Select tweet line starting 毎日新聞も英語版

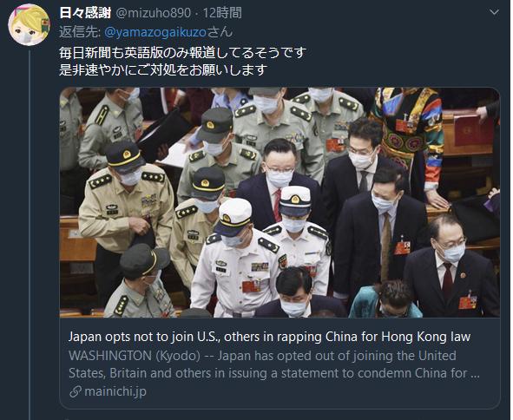click(x=182, y=52)
